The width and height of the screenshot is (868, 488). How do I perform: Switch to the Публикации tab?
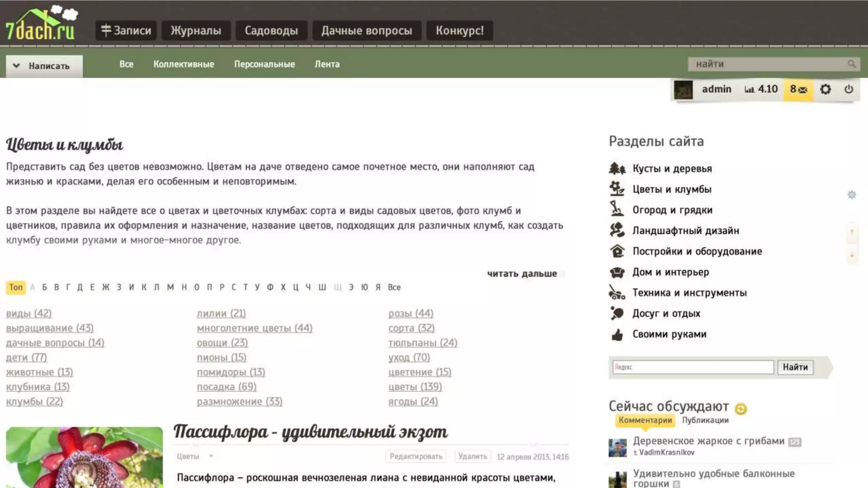[x=705, y=420]
